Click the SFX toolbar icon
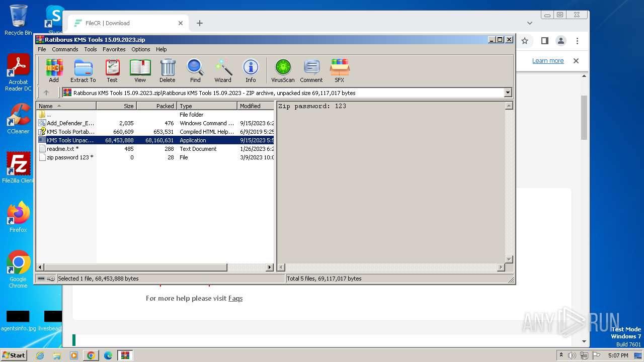 pos(340,70)
